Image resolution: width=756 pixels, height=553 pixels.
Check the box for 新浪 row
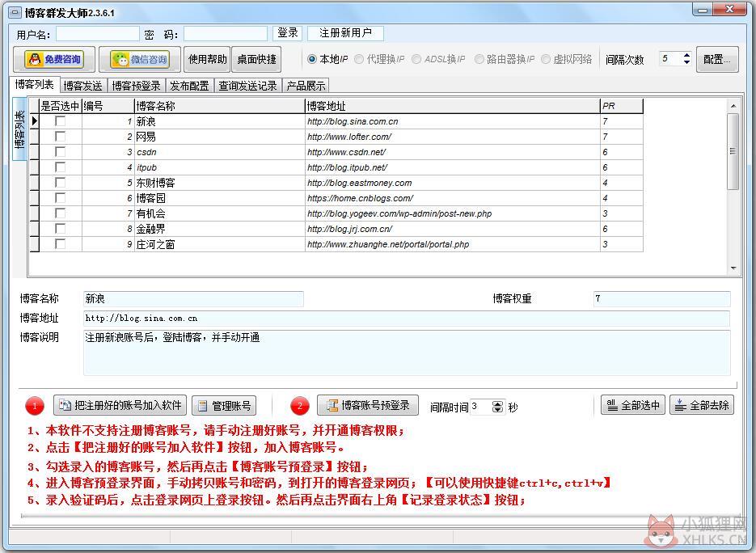[61, 121]
